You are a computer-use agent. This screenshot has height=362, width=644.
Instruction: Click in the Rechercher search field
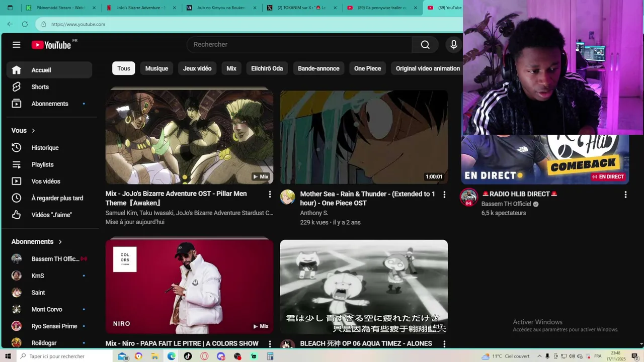[x=299, y=45]
